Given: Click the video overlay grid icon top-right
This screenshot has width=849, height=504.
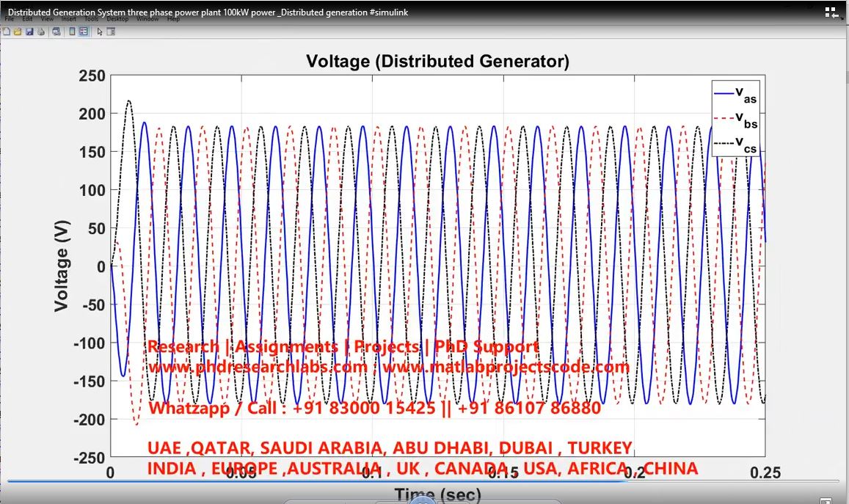Looking at the screenshot, I should pyautogui.click(x=831, y=12).
